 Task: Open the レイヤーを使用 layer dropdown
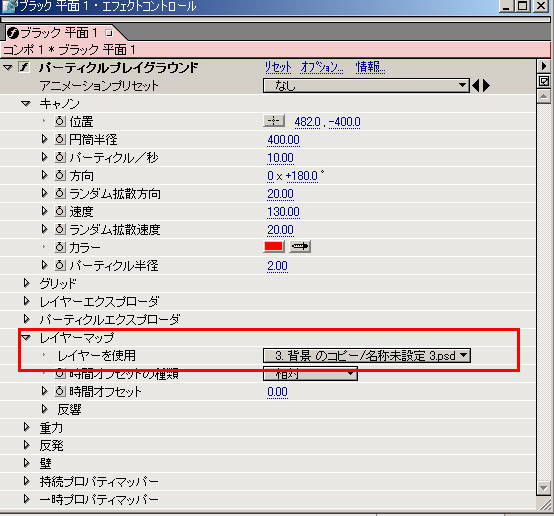367,356
